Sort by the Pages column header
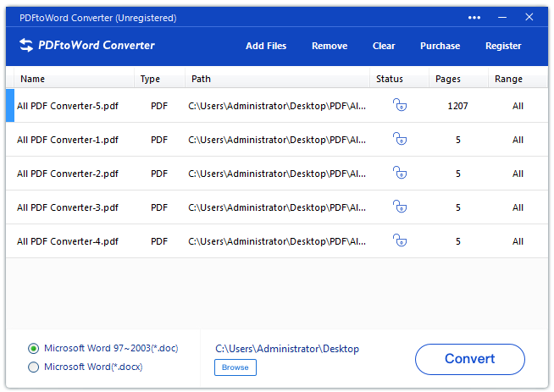 point(458,79)
